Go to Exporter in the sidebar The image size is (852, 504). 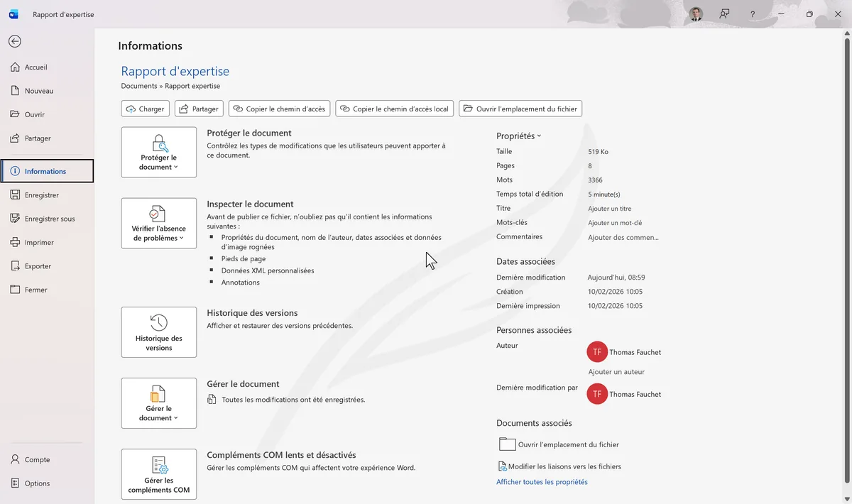pos(38,266)
